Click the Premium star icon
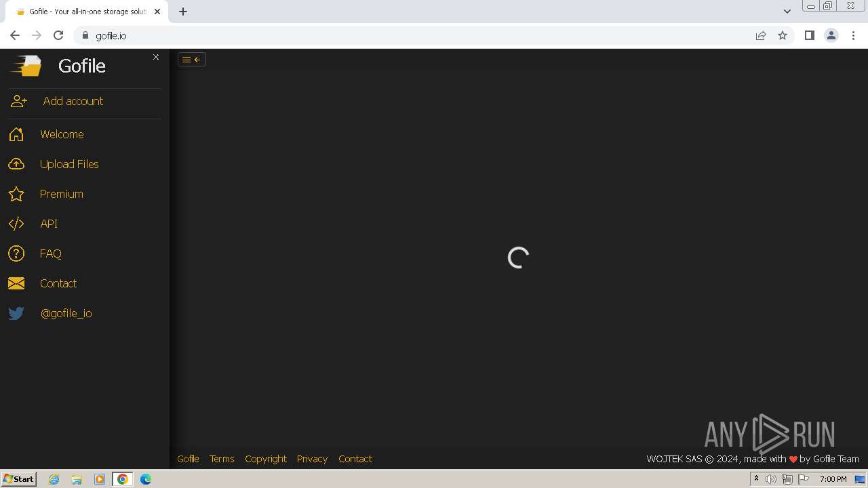868x488 pixels. tap(16, 194)
